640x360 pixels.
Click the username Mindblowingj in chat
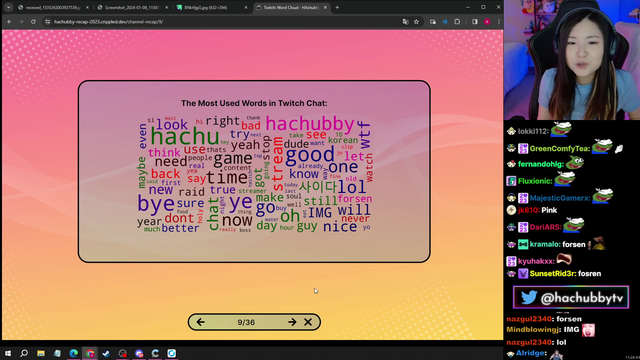click(533, 329)
